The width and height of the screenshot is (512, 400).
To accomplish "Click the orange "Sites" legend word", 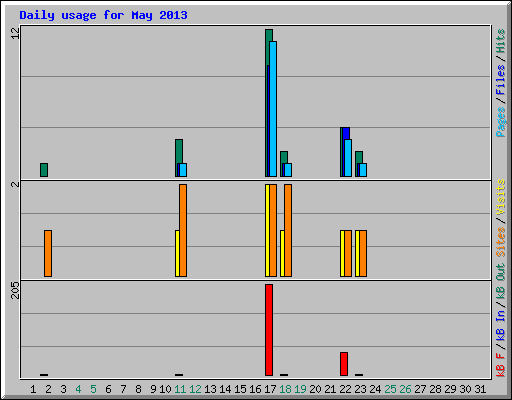I will (x=501, y=242).
